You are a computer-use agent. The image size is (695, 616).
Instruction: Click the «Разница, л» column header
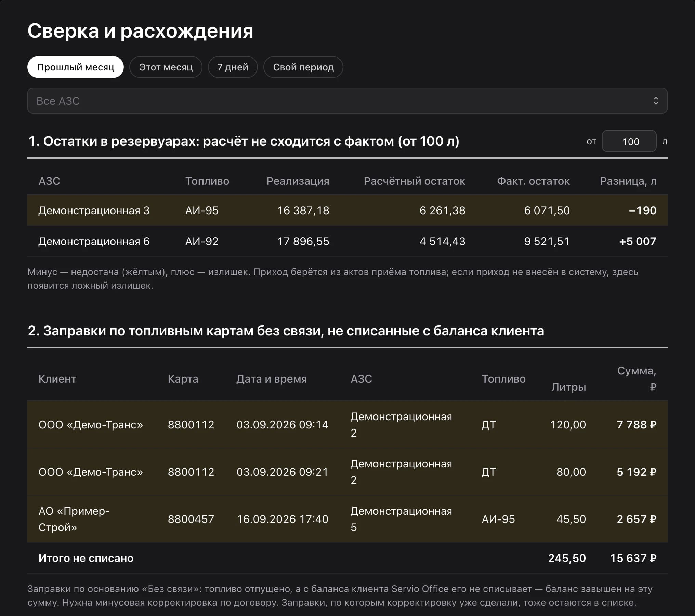628,181
